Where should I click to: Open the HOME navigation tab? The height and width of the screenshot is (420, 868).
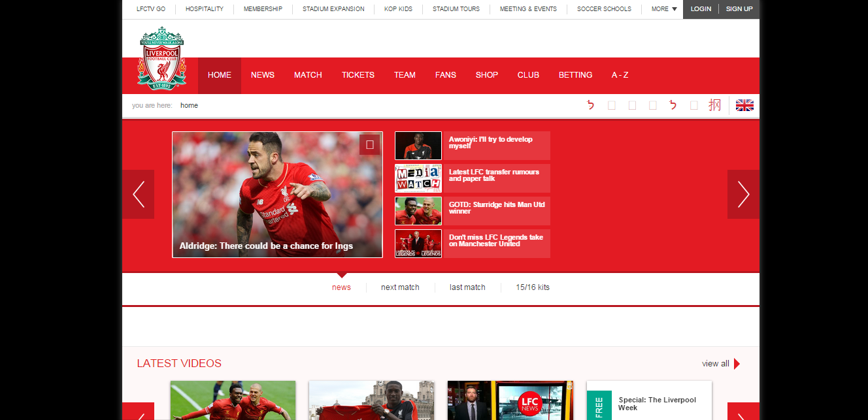click(x=220, y=75)
